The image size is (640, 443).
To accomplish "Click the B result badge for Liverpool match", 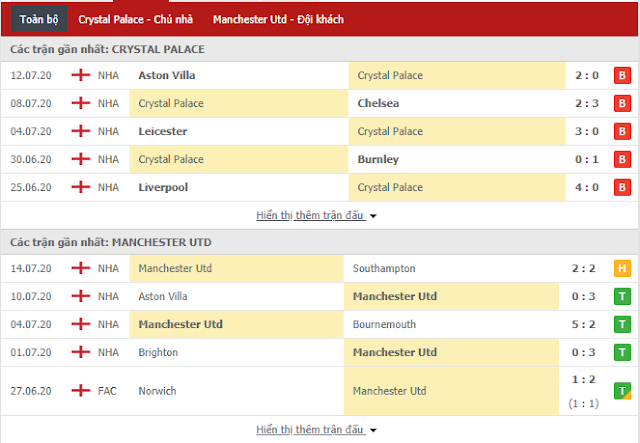I will tap(622, 187).
